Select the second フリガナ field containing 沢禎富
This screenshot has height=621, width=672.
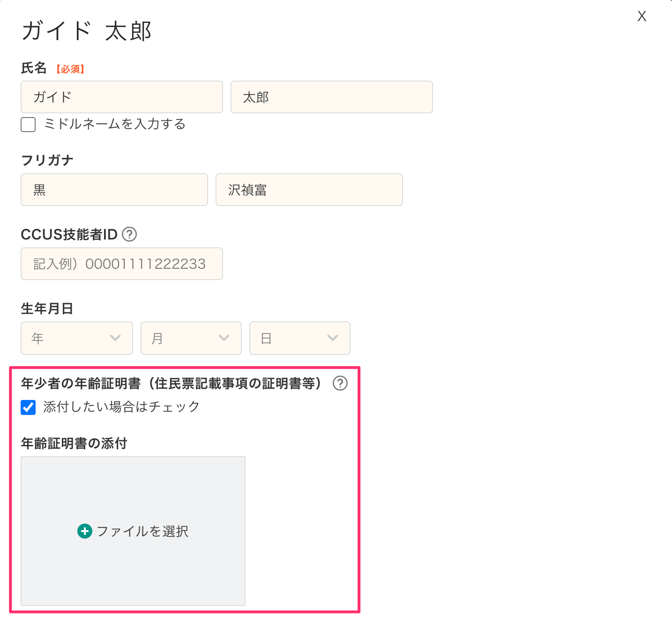[x=309, y=190]
